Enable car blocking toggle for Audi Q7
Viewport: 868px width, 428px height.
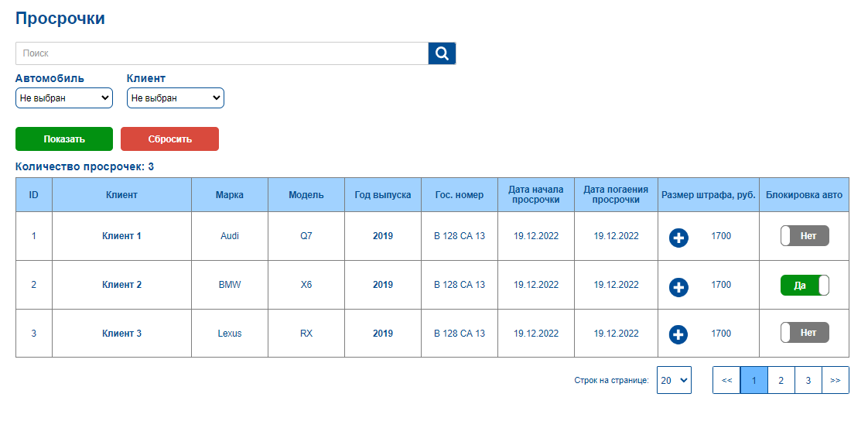tap(805, 236)
